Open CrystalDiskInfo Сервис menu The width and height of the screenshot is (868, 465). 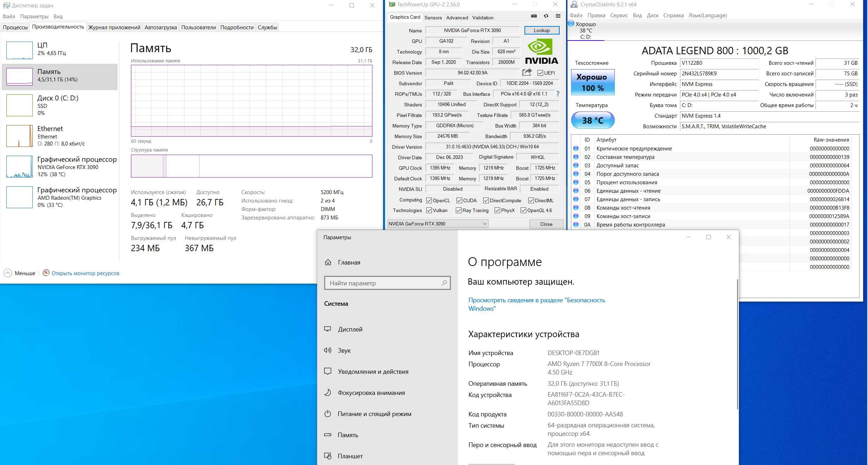619,15
